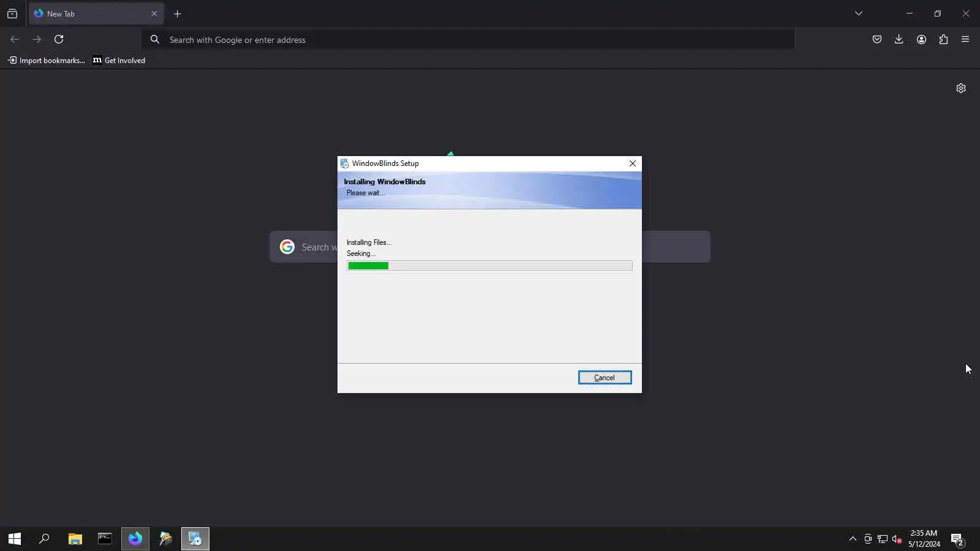Minimize the browser window
The width and height of the screenshot is (980, 551).
[910, 13]
